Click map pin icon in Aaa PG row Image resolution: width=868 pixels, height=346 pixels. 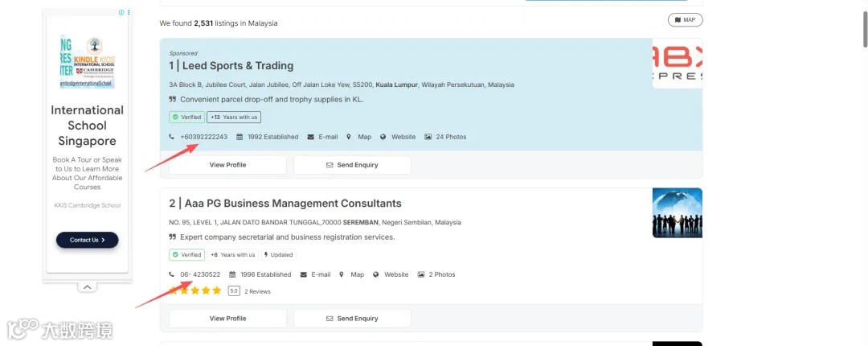342,274
